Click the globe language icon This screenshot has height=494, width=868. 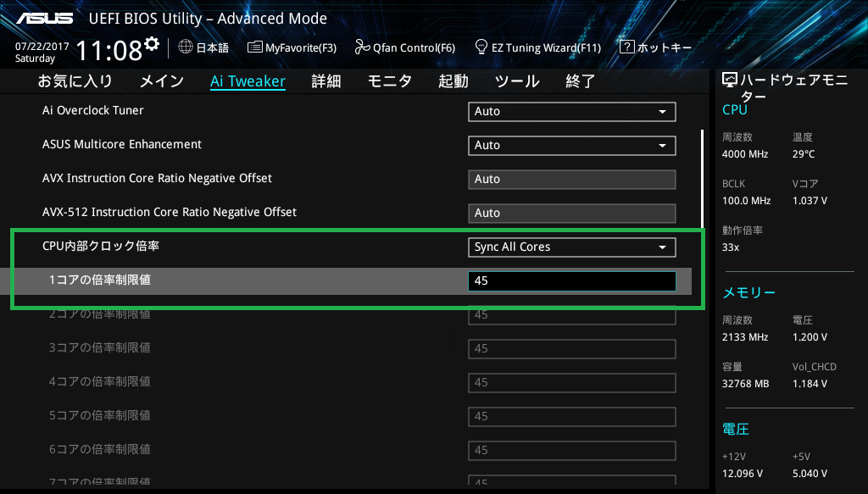[186, 47]
